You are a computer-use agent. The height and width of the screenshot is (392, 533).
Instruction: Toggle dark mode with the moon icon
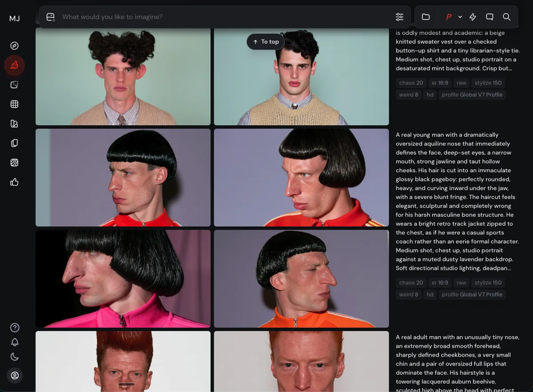[15, 356]
